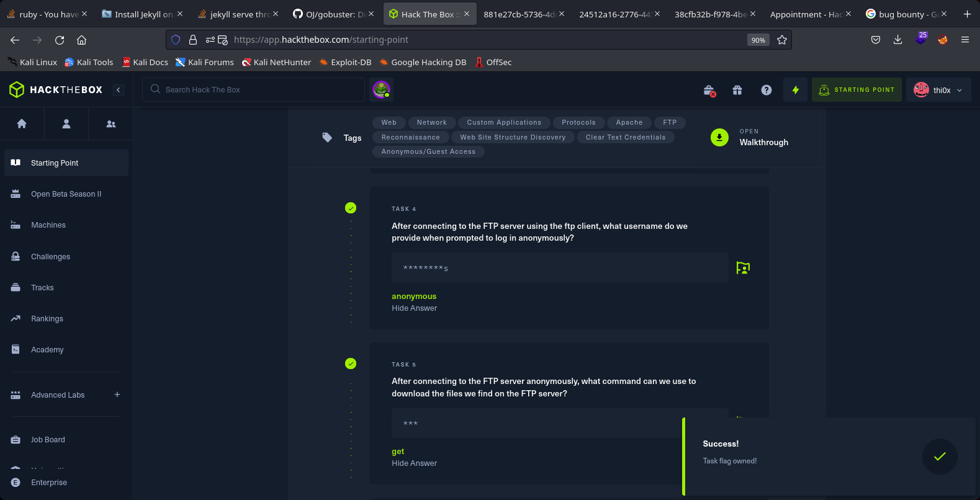The width and height of the screenshot is (980, 500).
Task: Open the Walkthrough link
Action: pos(764,143)
